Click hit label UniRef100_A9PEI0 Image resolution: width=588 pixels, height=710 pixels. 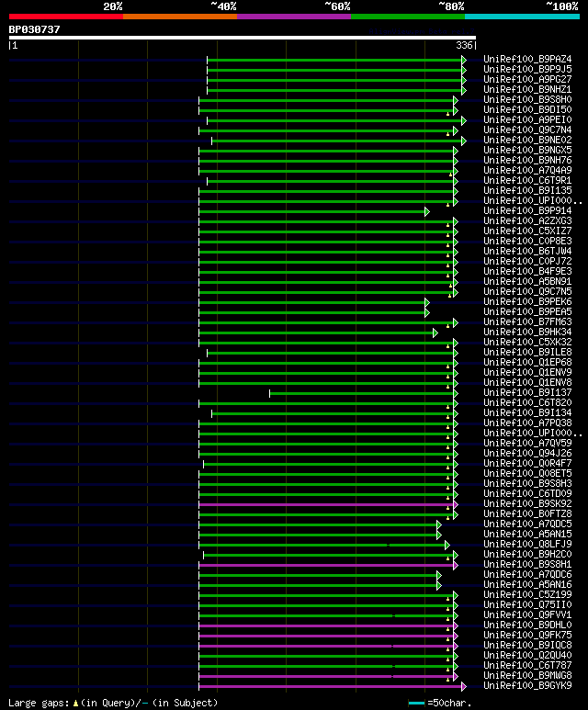[527, 120]
